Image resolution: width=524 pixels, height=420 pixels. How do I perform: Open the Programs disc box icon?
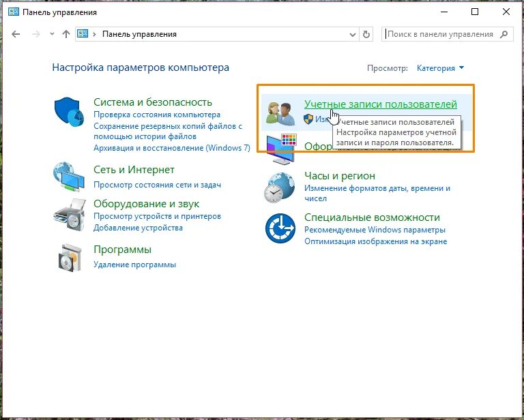70,258
